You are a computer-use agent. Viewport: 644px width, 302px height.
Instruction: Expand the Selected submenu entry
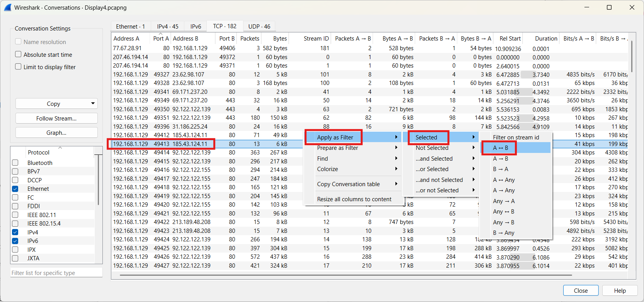[441, 137]
